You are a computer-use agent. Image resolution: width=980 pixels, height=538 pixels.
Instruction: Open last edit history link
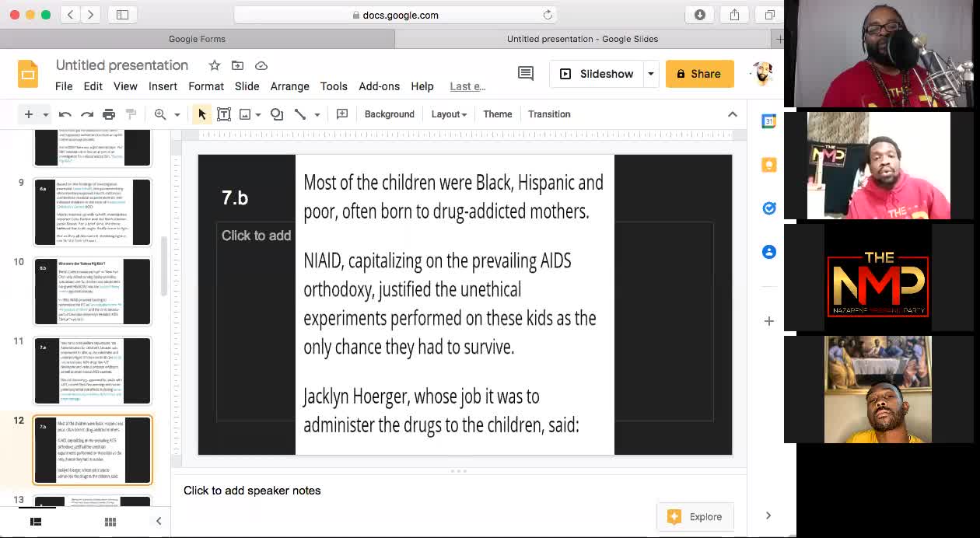(467, 86)
